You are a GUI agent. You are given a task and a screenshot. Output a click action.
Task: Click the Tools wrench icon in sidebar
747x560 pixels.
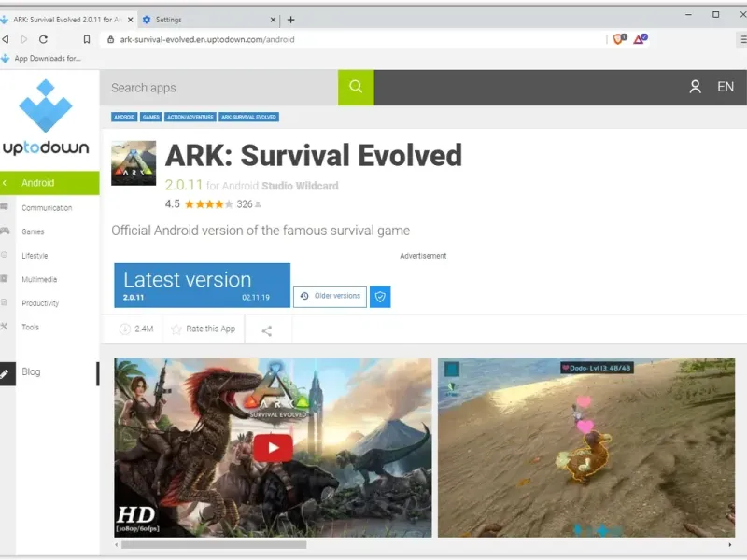[5, 326]
